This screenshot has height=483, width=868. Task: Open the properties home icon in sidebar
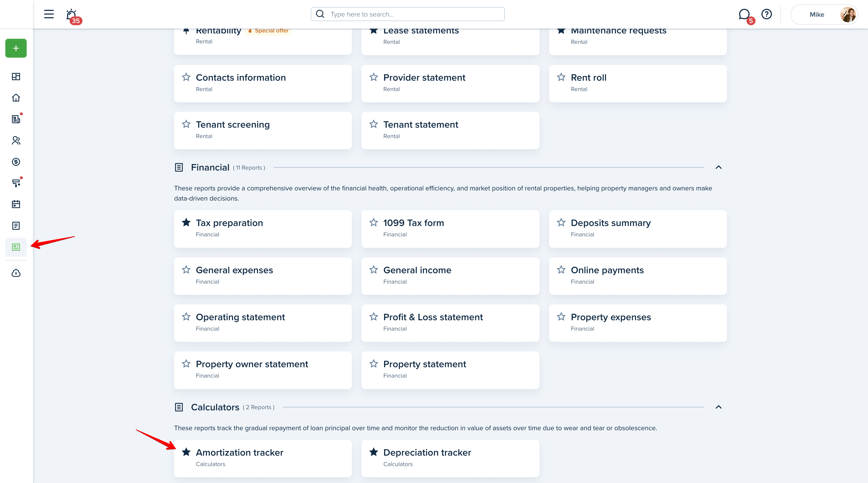click(x=16, y=98)
